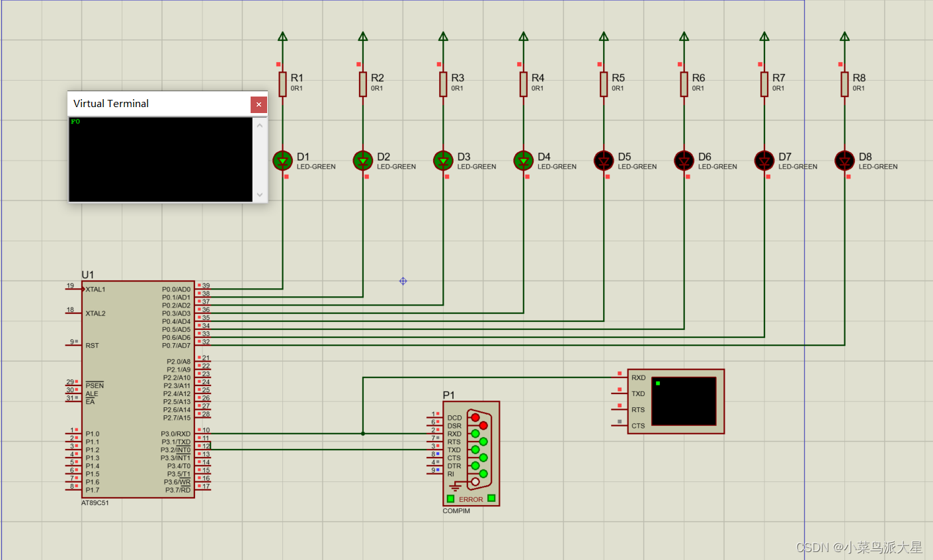Click the power terminal arrow above R1
The height and width of the screenshot is (560, 933).
tap(282, 36)
